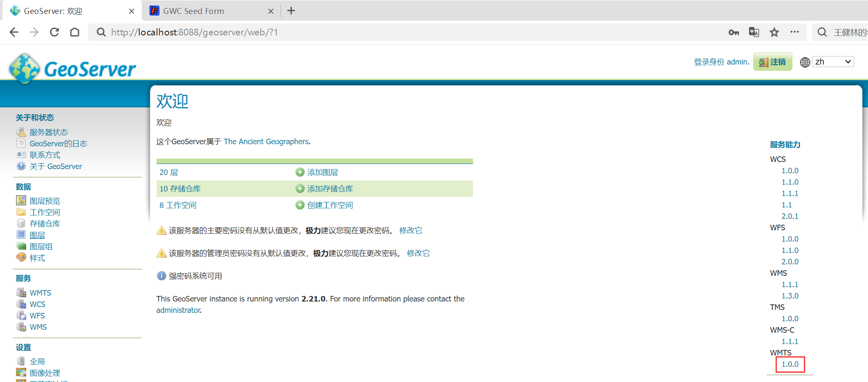Screen dimensions: 868x382
Task: Open the administrator contact link
Action: pos(178,310)
